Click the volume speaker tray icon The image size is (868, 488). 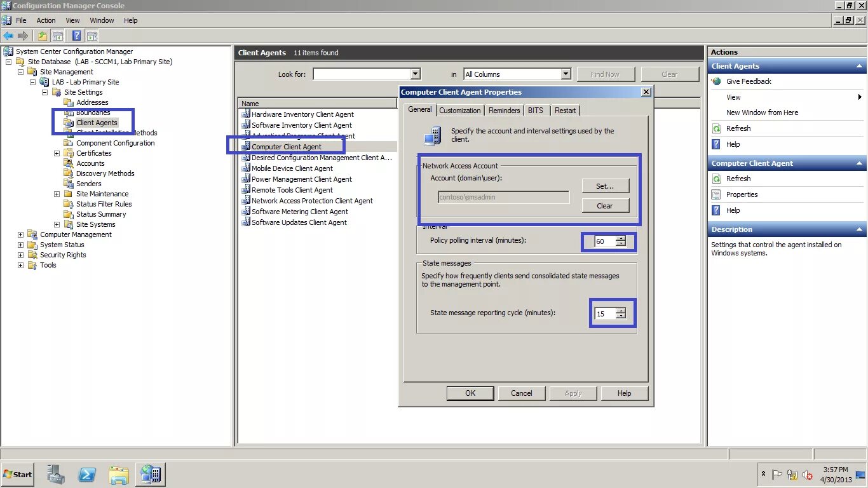tap(808, 475)
